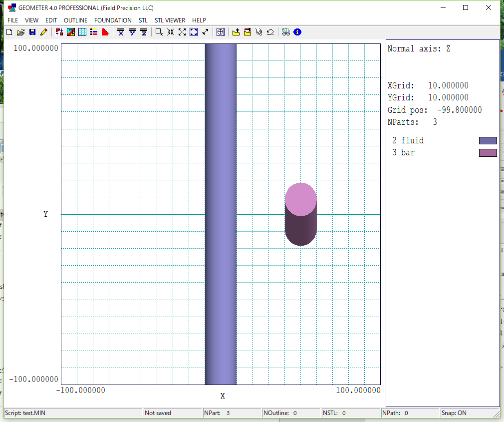Click the full view frame icon

coord(194,32)
